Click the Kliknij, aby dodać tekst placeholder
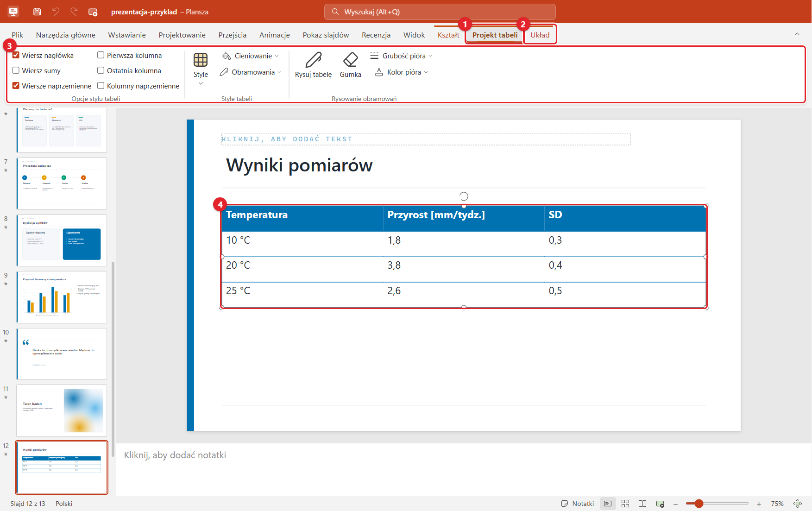The image size is (812, 511). tap(426, 139)
